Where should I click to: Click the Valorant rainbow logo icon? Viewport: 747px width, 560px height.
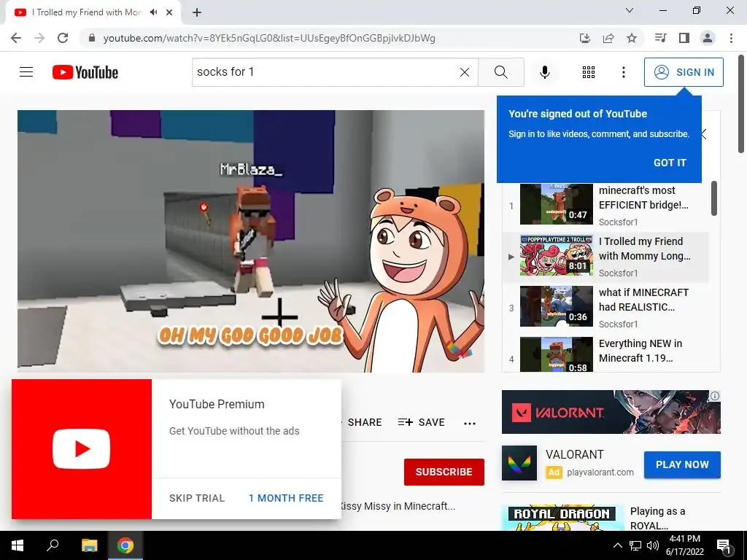pyautogui.click(x=519, y=463)
